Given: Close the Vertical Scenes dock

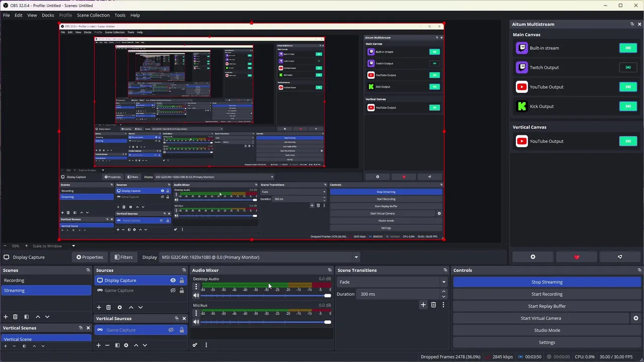Looking at the screenshot, I should [x=88, y=328].
